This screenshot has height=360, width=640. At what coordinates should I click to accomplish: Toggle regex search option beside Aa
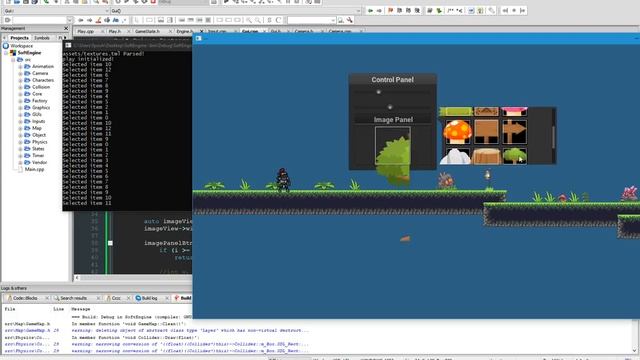click(x=124, y=20)
